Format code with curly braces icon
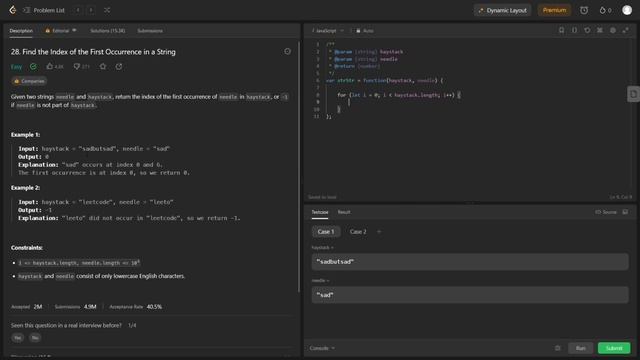Image resolution: width=640 pixels, height=360 pixels. click(574, 30)
